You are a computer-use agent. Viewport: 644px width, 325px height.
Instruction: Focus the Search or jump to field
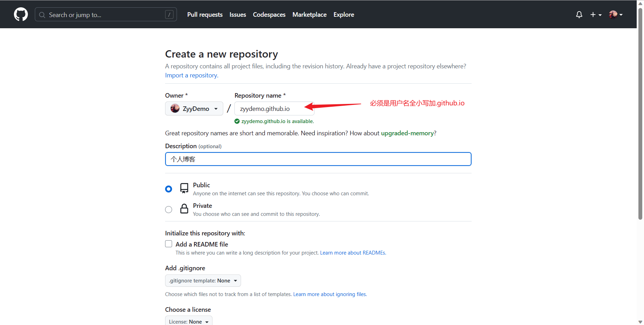(106, 15)
